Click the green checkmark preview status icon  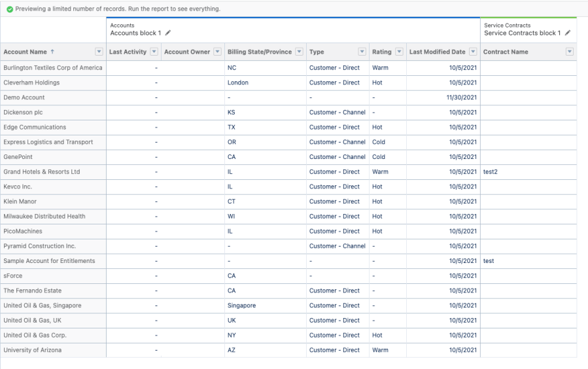pos(9,9)
